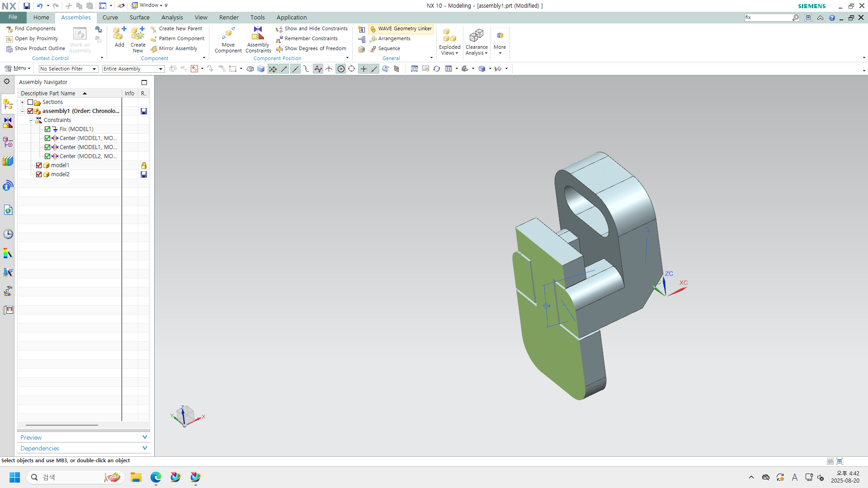
Task: Open Exploded Views tool
Action: 449,36
